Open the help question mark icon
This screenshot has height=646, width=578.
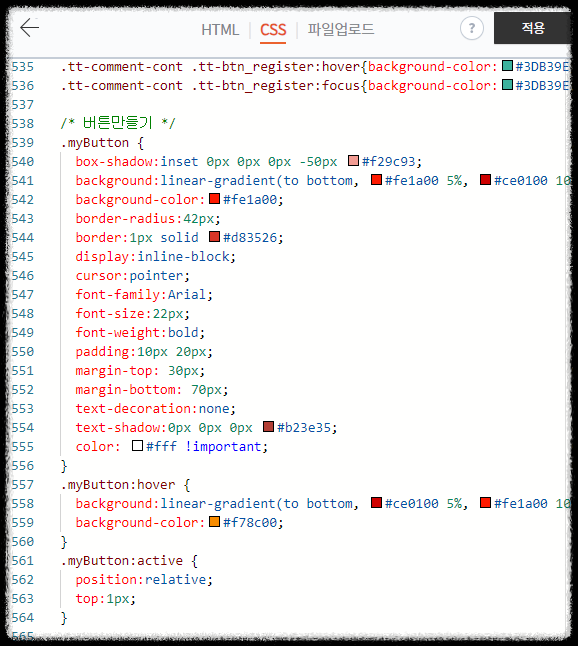point(472,28)
